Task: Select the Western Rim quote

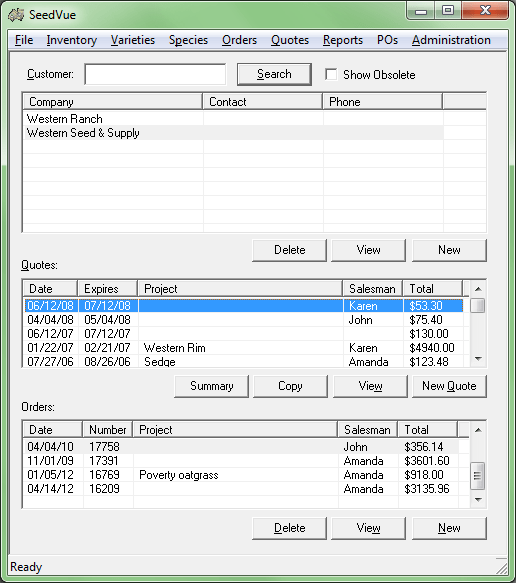Action: tap(244, 348)
